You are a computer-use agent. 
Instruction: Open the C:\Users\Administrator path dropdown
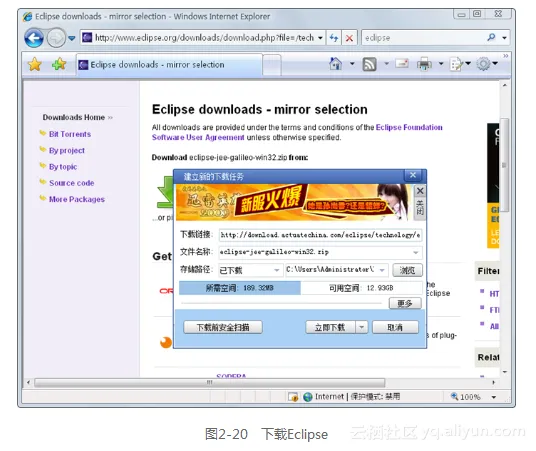coord(337,270)
